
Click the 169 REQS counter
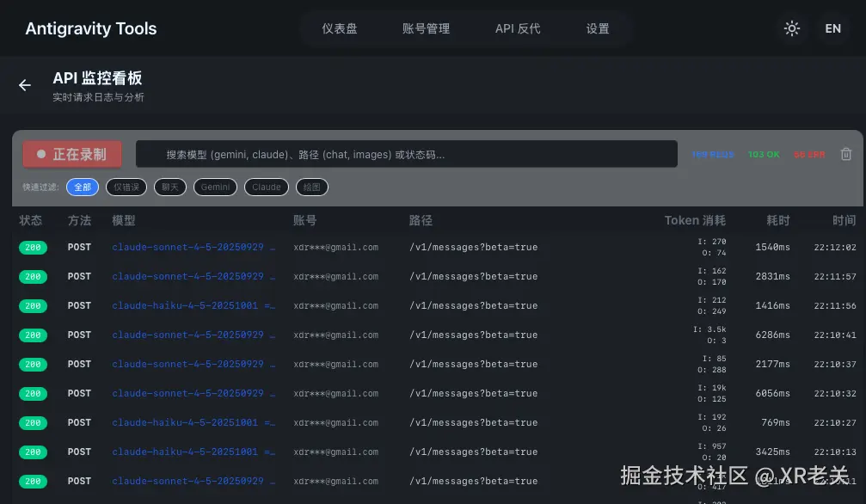point(713,154)
